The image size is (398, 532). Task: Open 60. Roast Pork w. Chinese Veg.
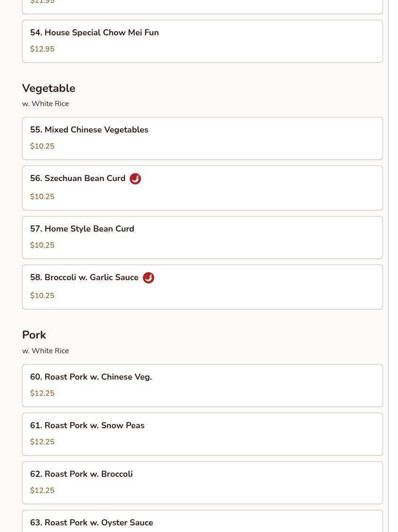pyautogui.click(x=202, y=385)
